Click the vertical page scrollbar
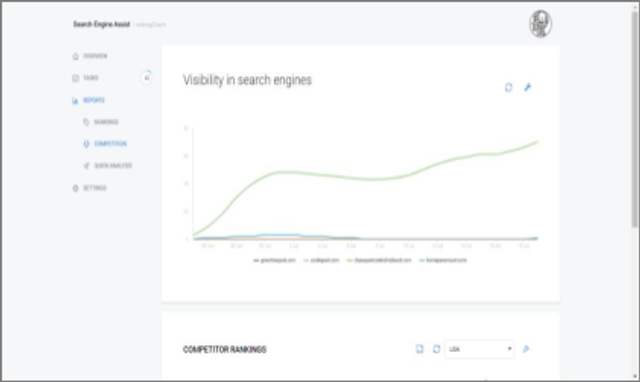 635,118
